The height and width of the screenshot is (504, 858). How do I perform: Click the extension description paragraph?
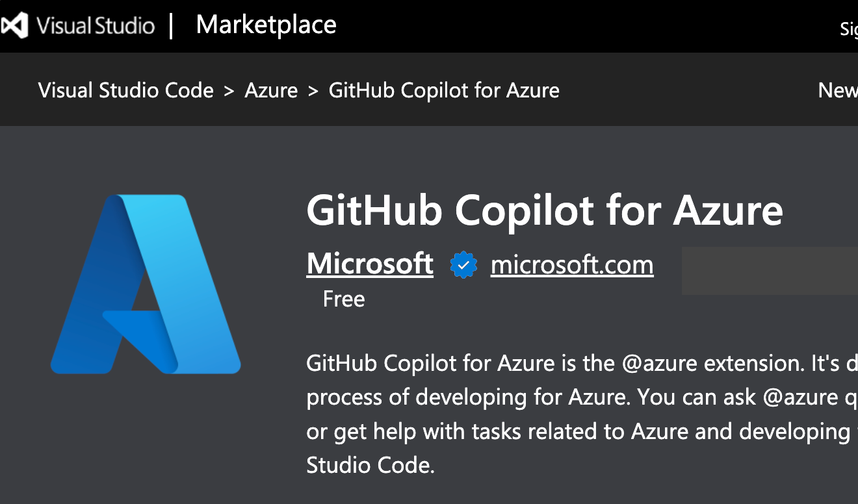click(x=582, y=414)
